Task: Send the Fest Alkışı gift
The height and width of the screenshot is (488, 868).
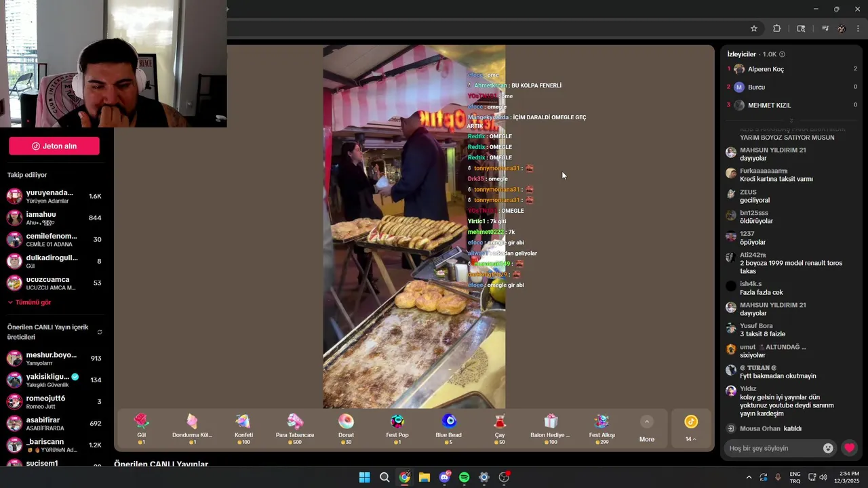Action: click(x=601, y=429)
